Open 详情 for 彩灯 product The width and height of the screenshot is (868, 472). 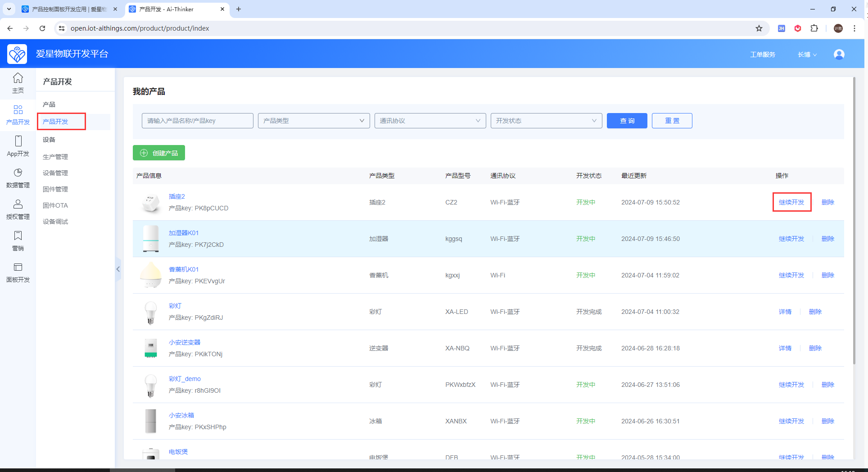[x=785, y=312]
